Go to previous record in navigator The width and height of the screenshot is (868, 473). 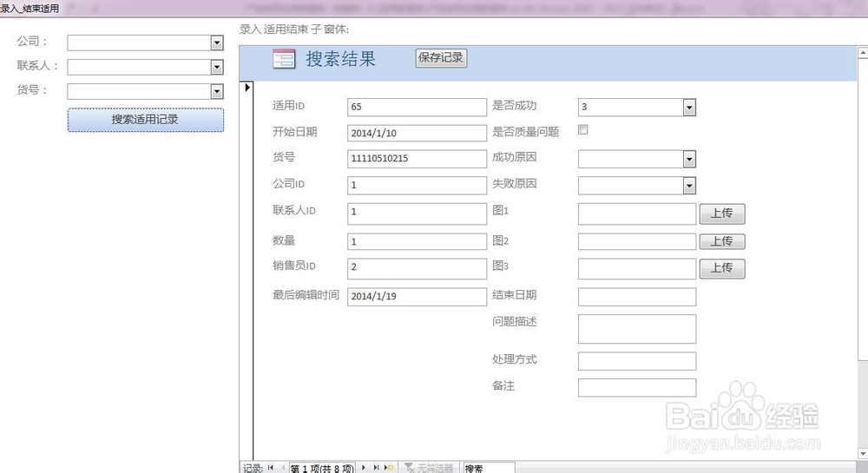(x=283, y=468)
